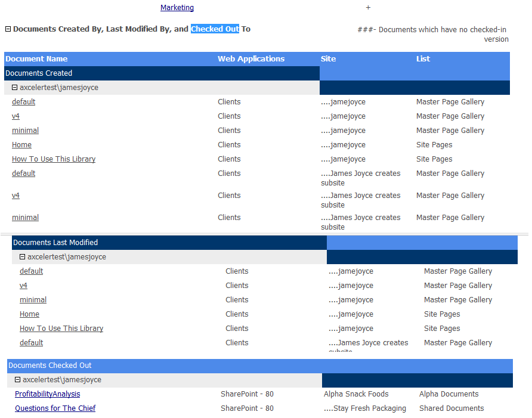Open the Marketing link

click(177, 7)
